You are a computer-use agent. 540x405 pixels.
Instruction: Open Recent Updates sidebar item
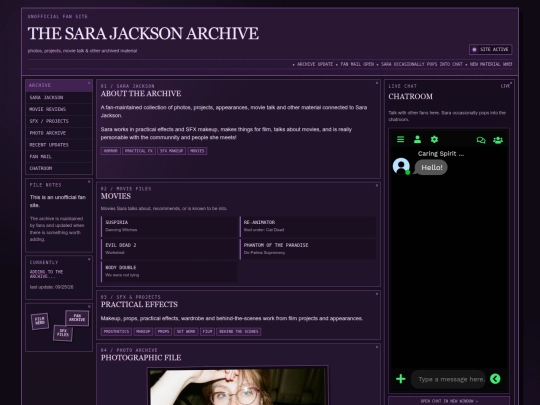tap(59, 145)
